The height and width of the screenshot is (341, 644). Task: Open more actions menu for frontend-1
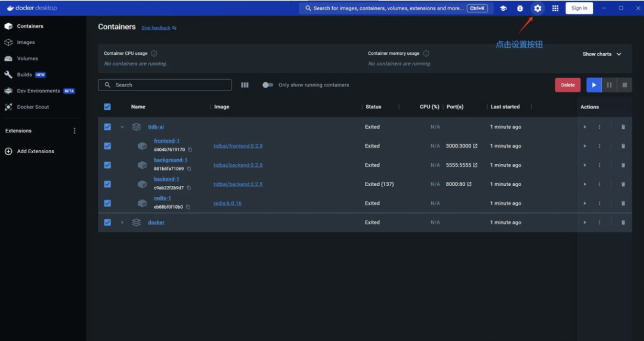(x=599, y=146)
